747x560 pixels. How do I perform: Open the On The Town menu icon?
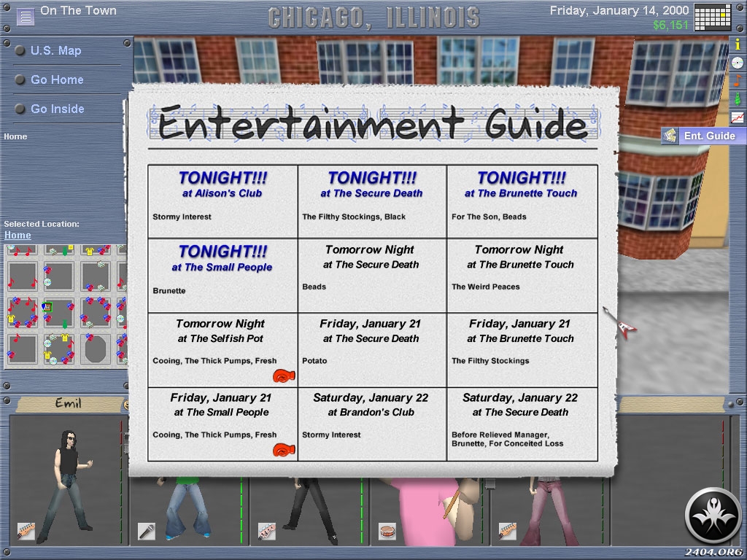pos(26,17)
